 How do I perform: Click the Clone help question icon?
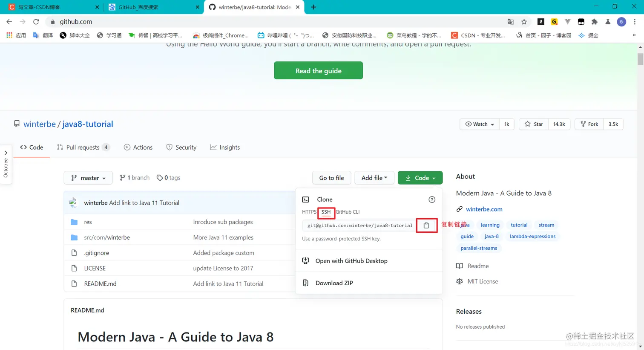(x=432, y=200)
